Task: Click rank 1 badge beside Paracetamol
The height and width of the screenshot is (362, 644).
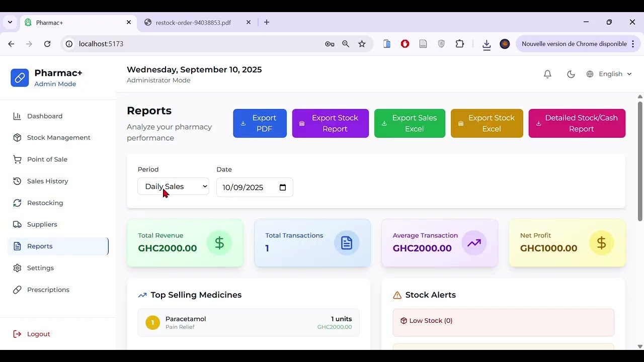Action: pos(152,322)
